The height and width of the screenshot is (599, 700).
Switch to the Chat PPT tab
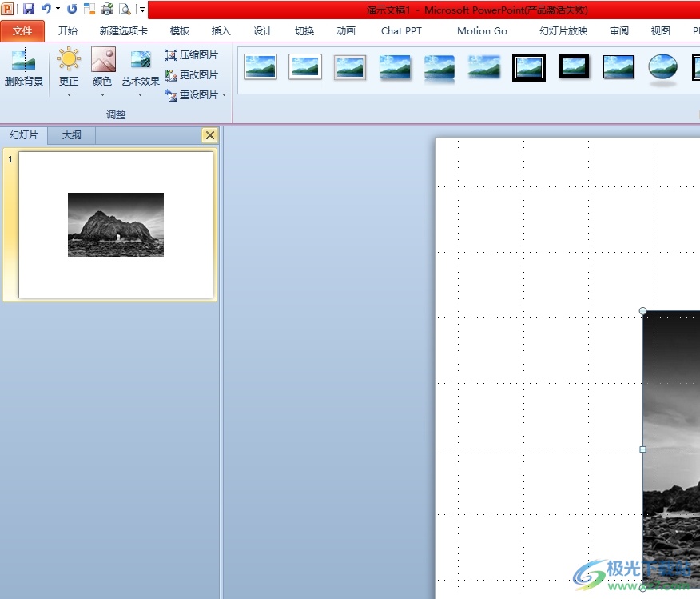tap(401, 31)
